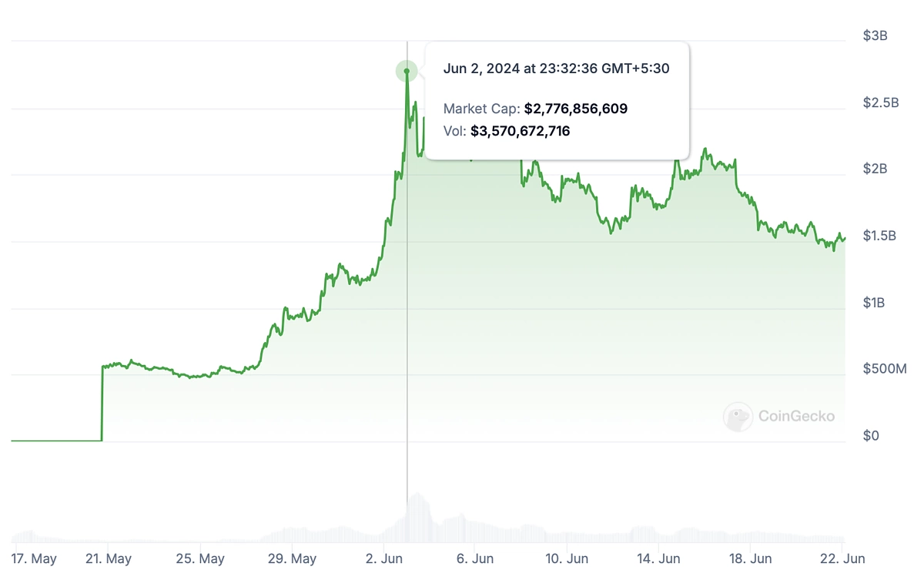
Task: Click the $500M y-axis label
Action: [x=885, y=369]
